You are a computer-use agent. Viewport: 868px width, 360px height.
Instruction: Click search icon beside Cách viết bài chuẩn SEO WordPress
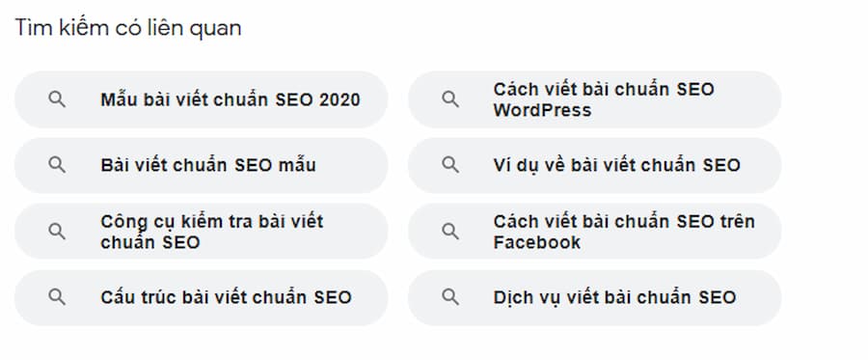click(450, 99)
